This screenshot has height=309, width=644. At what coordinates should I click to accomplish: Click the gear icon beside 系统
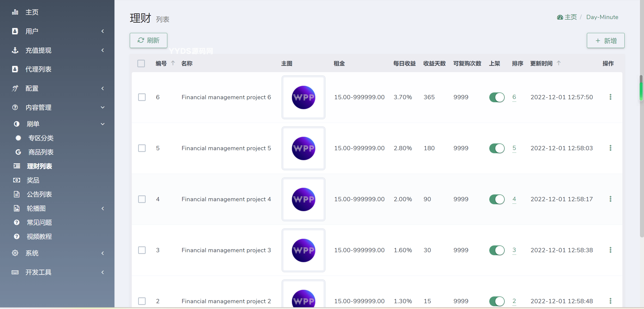[x=15, y=253]
